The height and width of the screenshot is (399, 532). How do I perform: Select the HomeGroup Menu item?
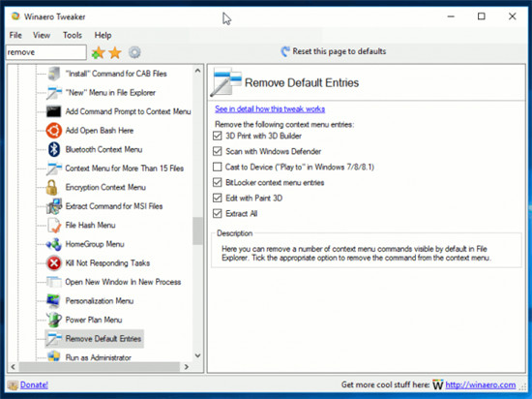95,244
